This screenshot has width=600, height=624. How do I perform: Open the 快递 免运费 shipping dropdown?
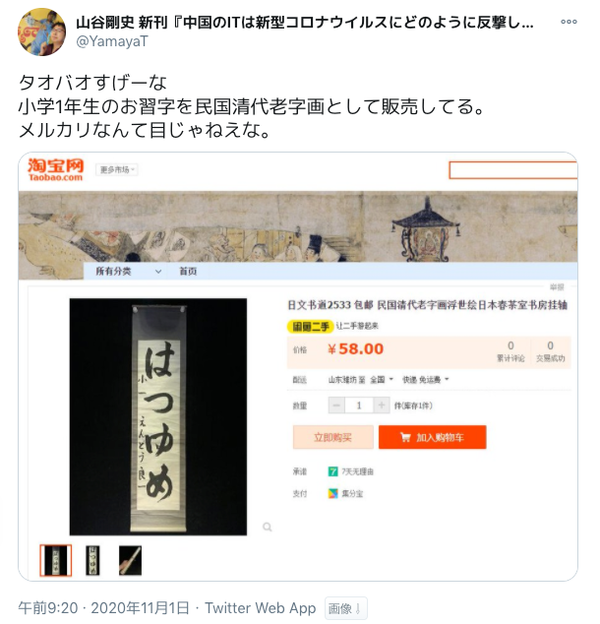click(426, 380)
